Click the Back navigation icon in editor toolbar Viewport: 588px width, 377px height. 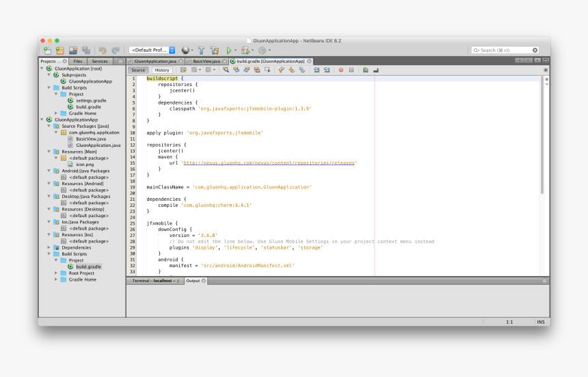[x=194, y=70]
